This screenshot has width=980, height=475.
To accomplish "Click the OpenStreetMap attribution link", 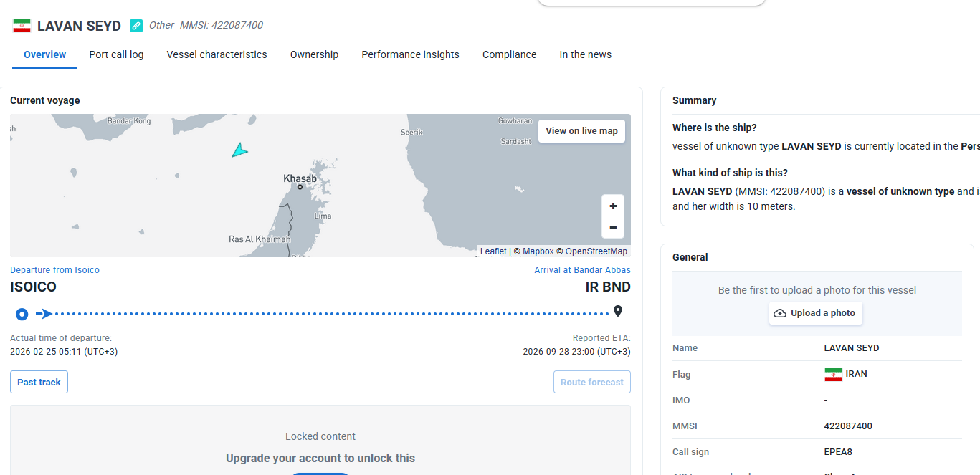I will pos(596,251).
